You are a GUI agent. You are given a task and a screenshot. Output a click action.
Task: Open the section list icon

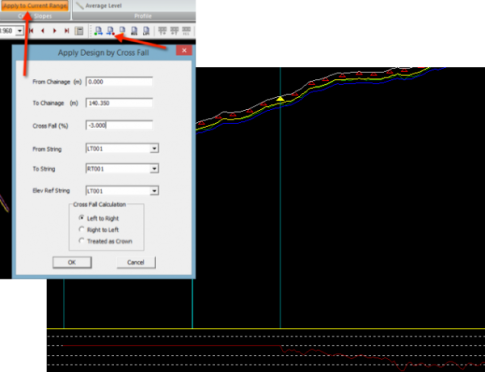pyautogui.click(x=79, y=31)
